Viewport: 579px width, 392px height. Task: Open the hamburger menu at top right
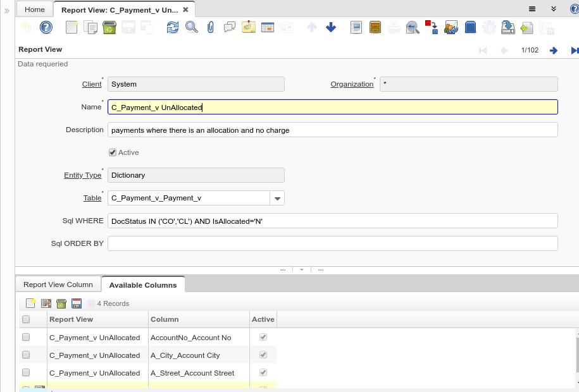533,9
